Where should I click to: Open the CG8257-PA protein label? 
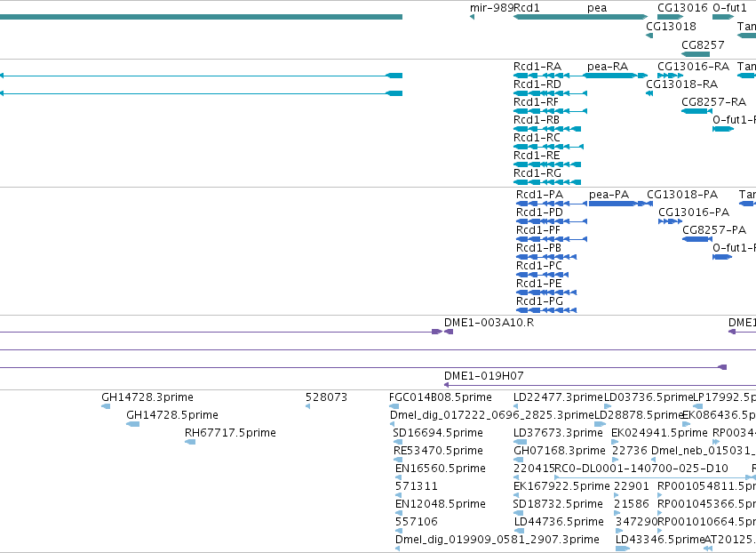[x=714, y=230]
